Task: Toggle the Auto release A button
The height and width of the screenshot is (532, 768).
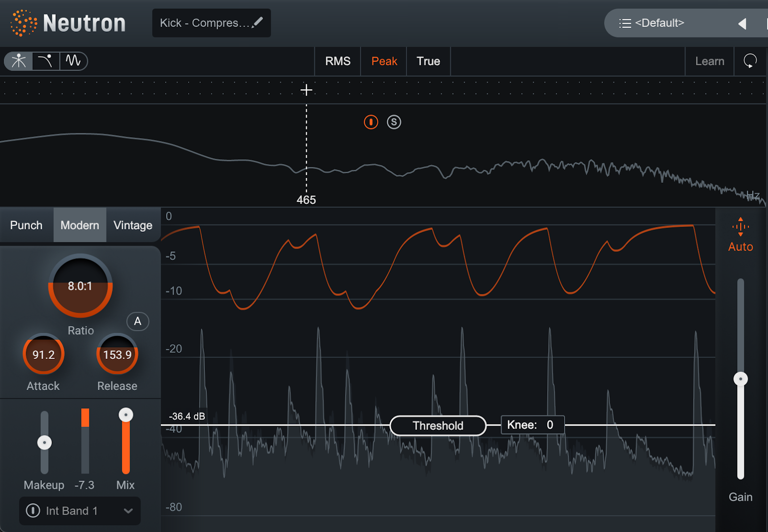Action: (138, 321)
